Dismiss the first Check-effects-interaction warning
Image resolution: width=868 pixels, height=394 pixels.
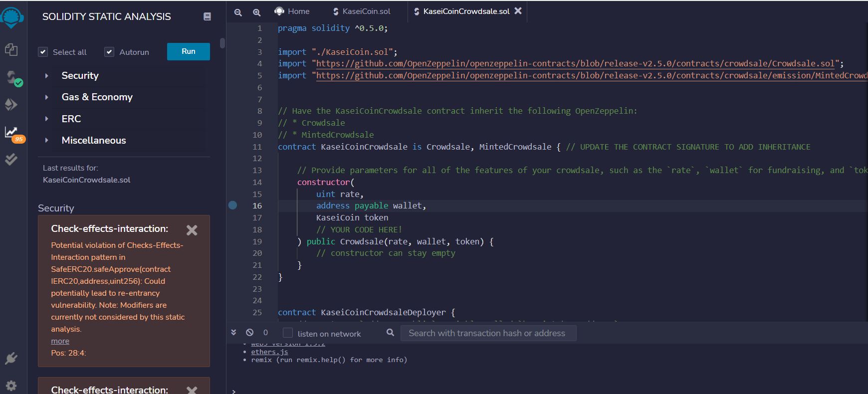click(x=192, y=230)
